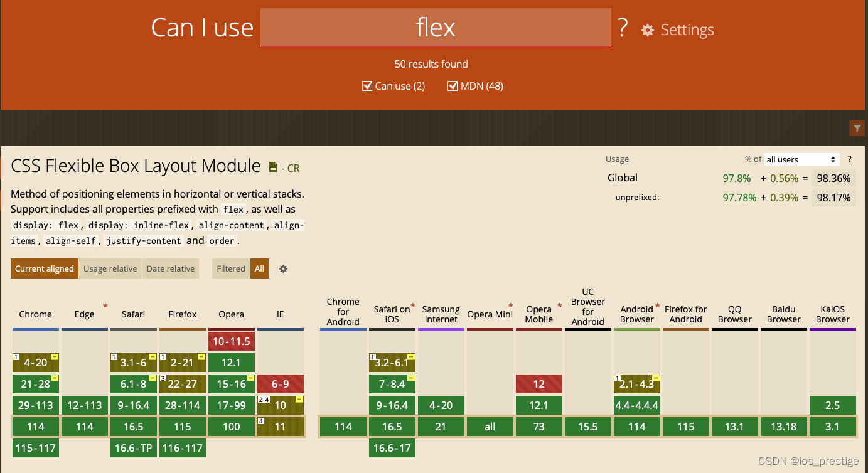Image resolution: width=868 pixels, height=473 pixels.
Task: Click the Opera column header
Action: (232, 314)
